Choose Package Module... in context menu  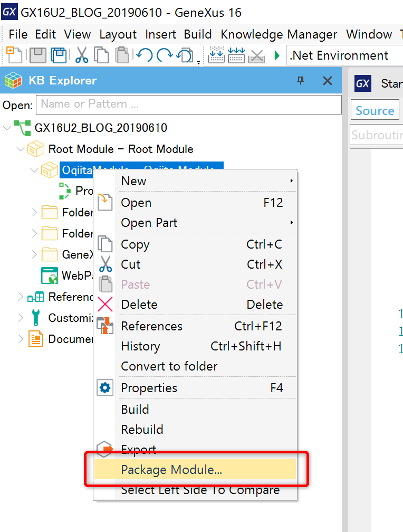pos(195,470)
